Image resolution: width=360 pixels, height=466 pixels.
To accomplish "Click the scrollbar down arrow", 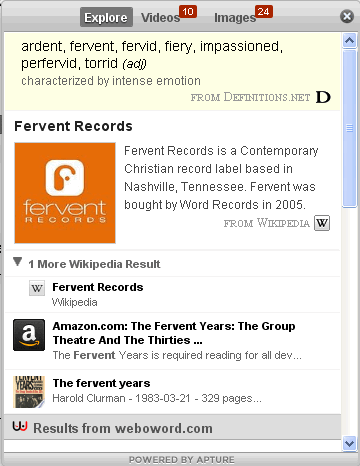I will point(350,443).
